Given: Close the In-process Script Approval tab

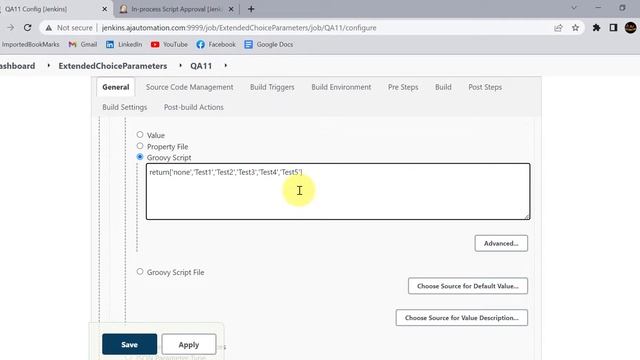Looking at the screenshot, I should click(231, 9).
